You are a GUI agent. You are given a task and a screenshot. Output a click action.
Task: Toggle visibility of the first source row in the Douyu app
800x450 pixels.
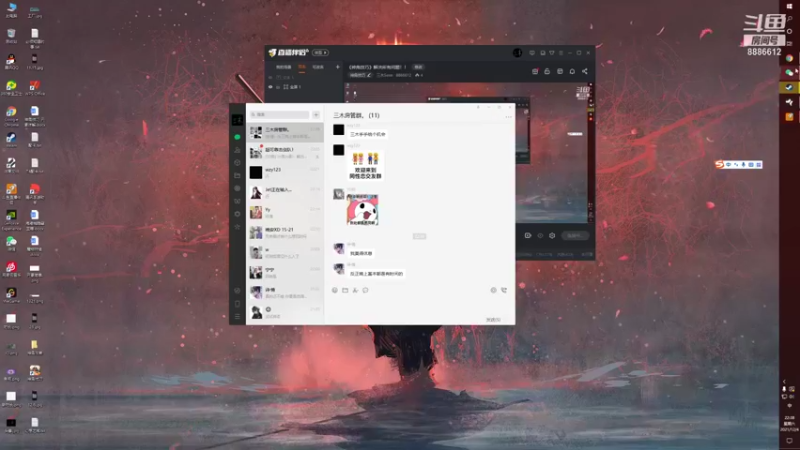coord(270,78)
